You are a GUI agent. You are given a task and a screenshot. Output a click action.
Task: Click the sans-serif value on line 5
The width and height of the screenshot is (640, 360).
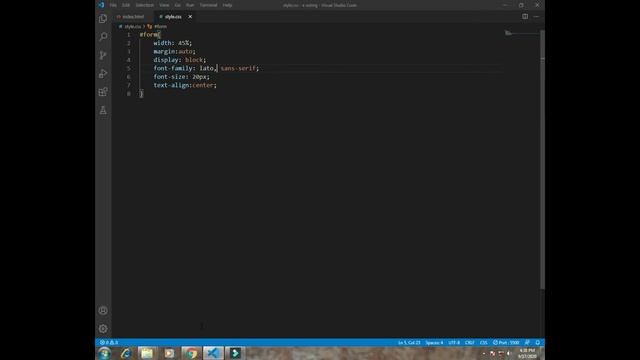[x=238, y=68]
